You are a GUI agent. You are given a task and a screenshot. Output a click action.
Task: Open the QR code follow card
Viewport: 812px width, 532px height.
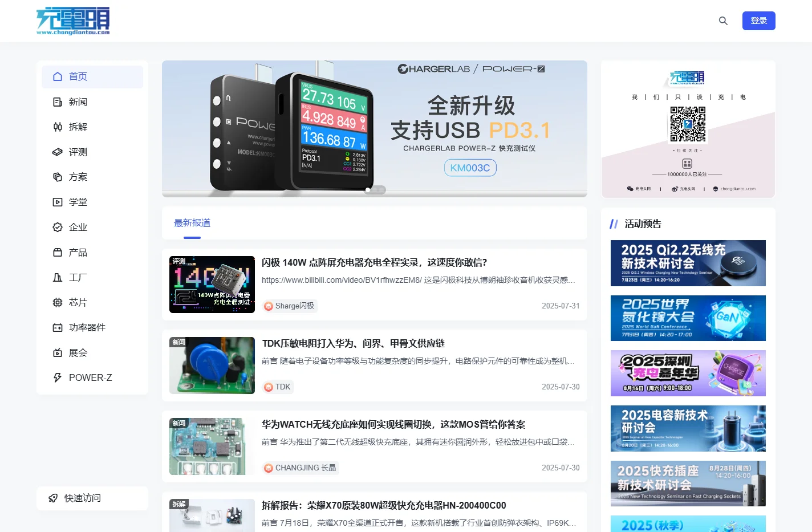click(x=688, y=129)
